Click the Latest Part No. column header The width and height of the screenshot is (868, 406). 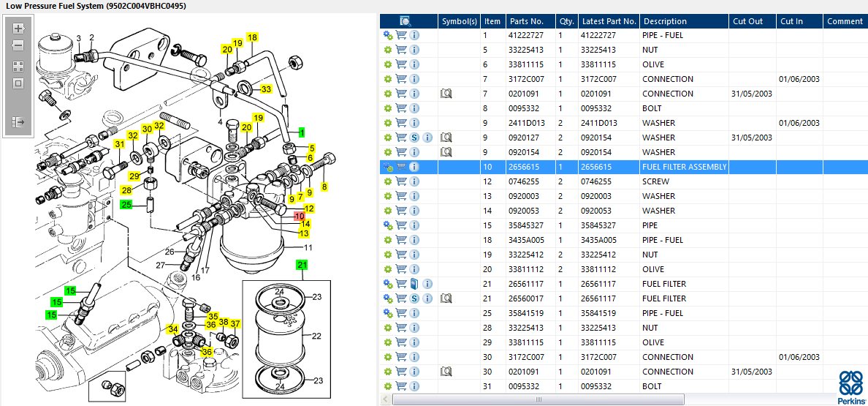[609, 22]
